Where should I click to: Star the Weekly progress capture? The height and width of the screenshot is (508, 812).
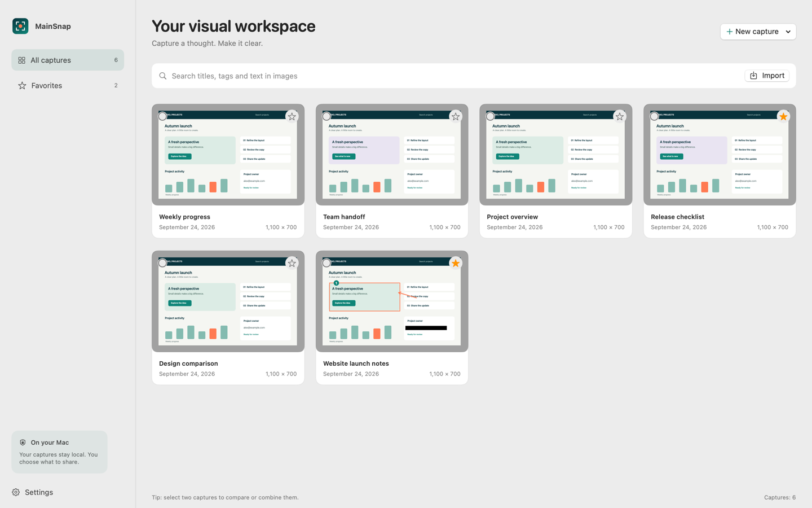292,116
